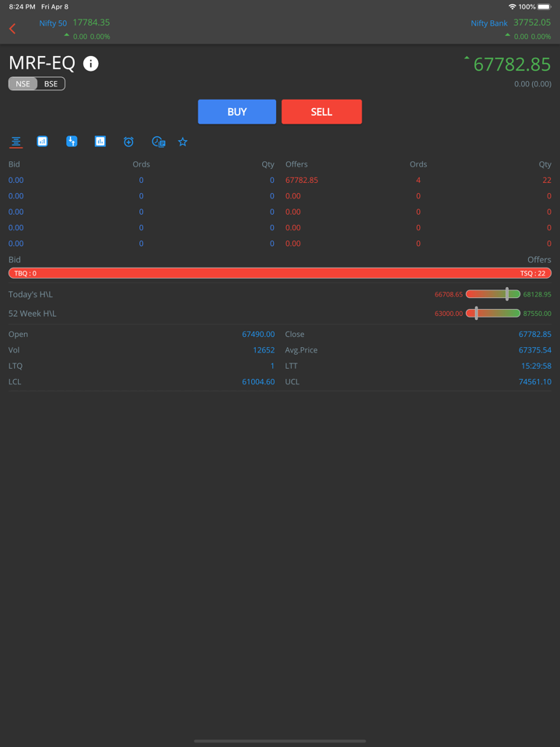Add a price alert with alarm clock icon
560x747 pixels.
[x=128, y=142]
